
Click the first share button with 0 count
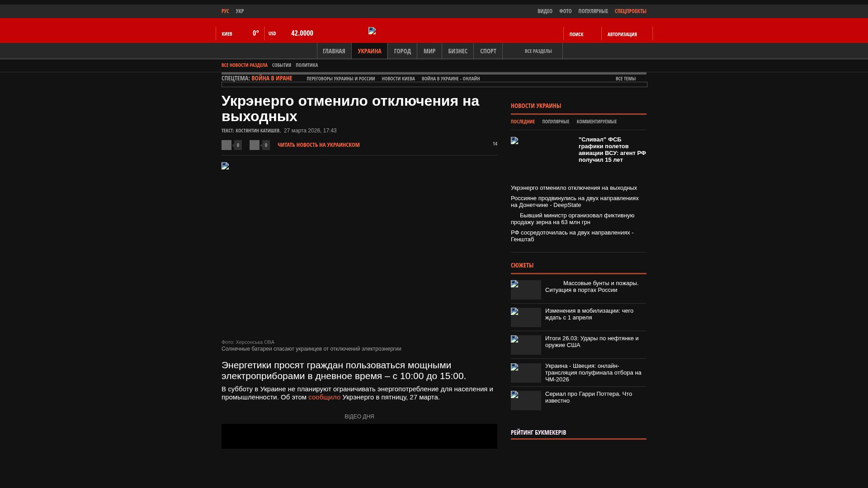(x=226, y=145)
